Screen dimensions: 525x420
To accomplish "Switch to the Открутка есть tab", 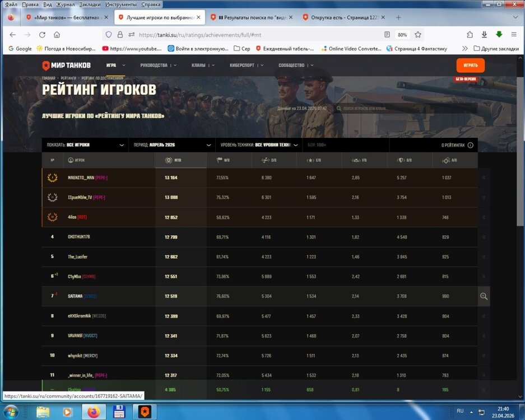I will pyautogui.click(x=344, y=17).
